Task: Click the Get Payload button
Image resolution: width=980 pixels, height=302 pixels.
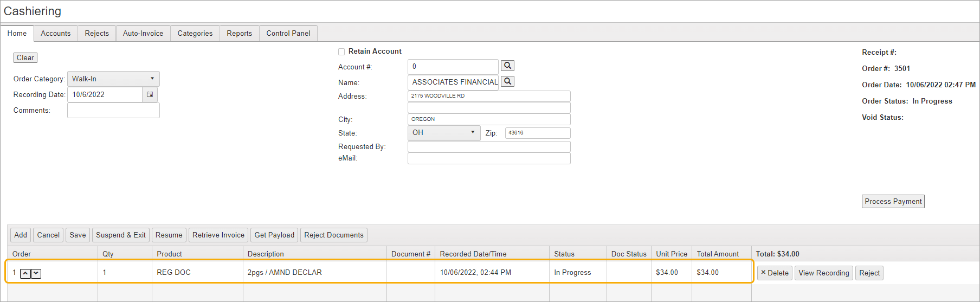Action: (274, 235)
